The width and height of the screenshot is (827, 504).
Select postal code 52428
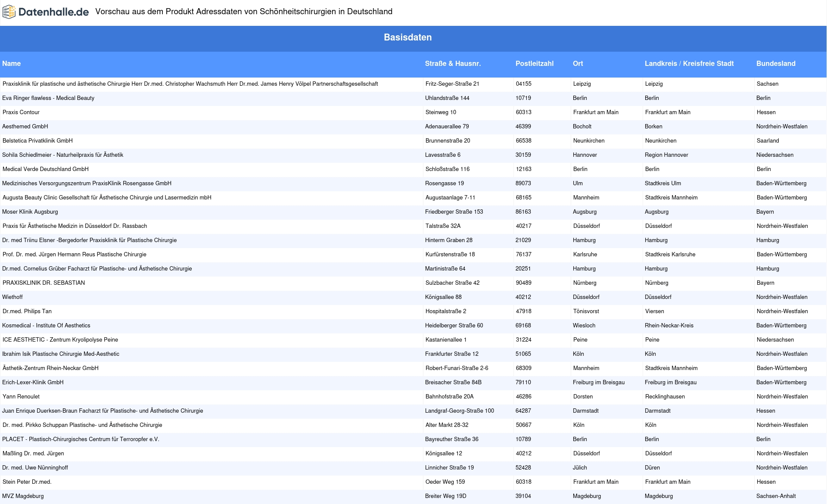(x=523, y=468)
